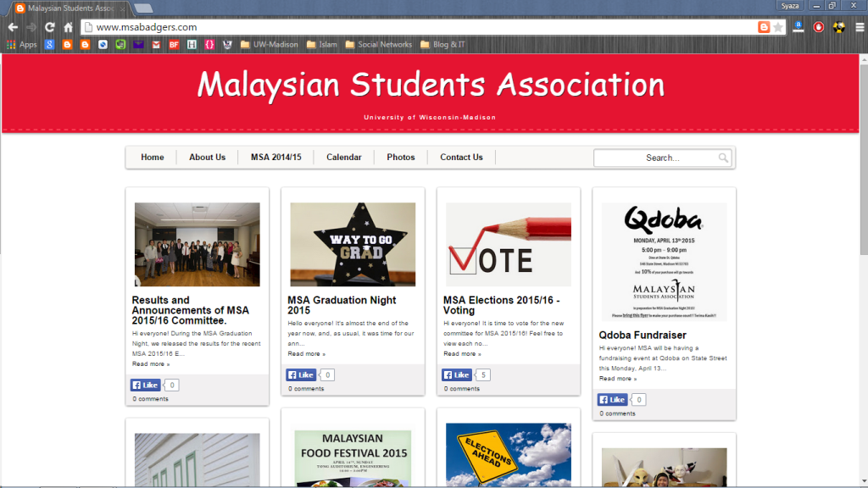
Task: Read more on MSA Elections Voting post
Action: (462, 354)
